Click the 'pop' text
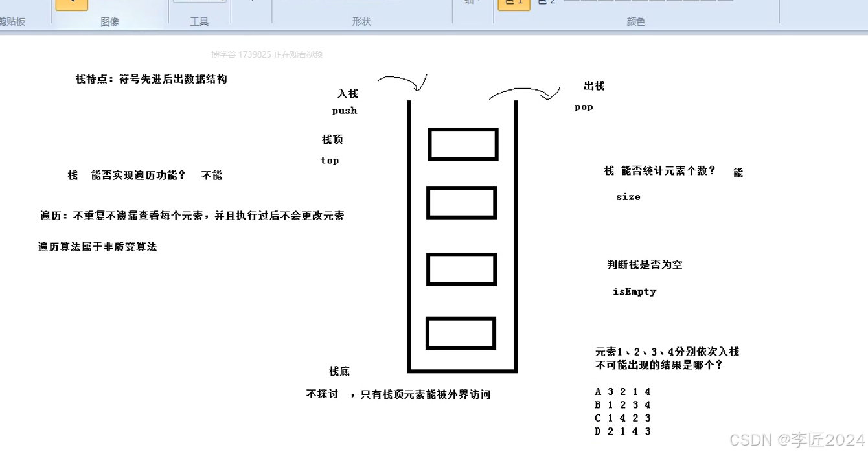This screenshot has width=868, height=454. tap(584, 107)
